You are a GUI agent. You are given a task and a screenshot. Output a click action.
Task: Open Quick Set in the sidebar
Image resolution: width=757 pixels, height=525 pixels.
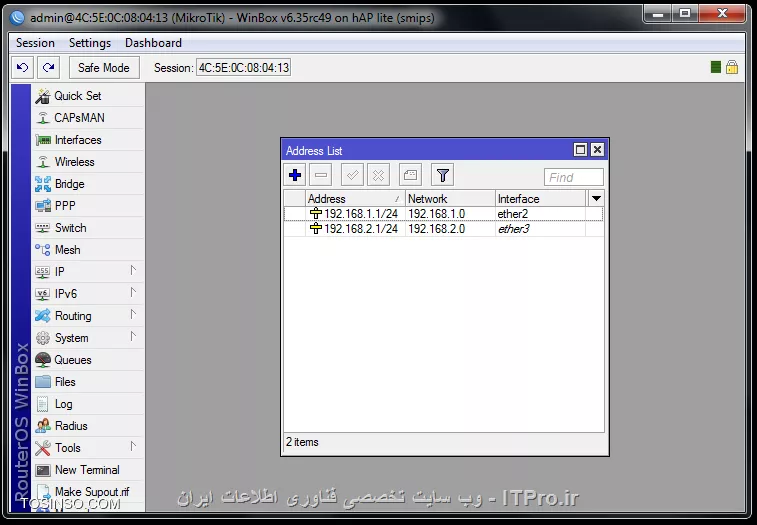(88, 96)
